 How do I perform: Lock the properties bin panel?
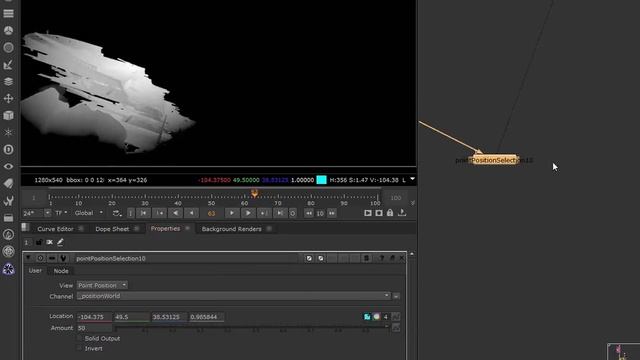point(39,242)
